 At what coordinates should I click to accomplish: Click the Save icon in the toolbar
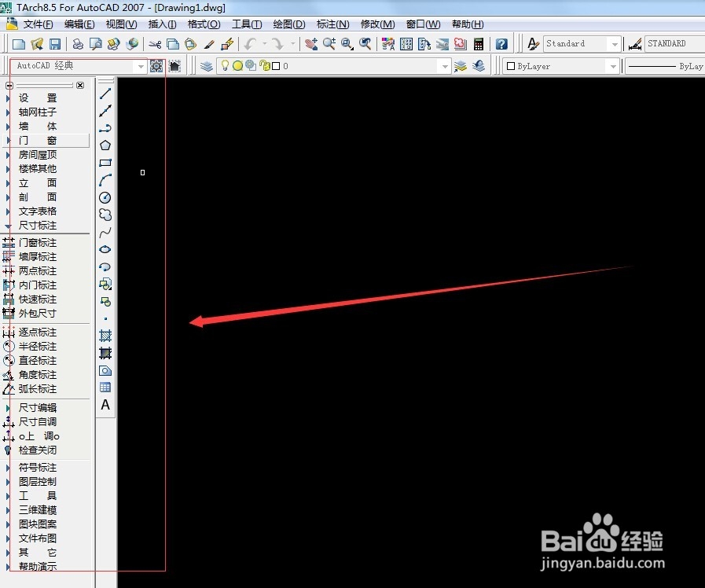click(55, 44)
